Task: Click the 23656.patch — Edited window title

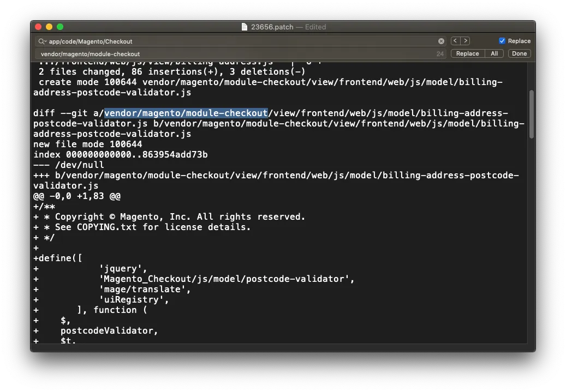Action: pos(283,26)
